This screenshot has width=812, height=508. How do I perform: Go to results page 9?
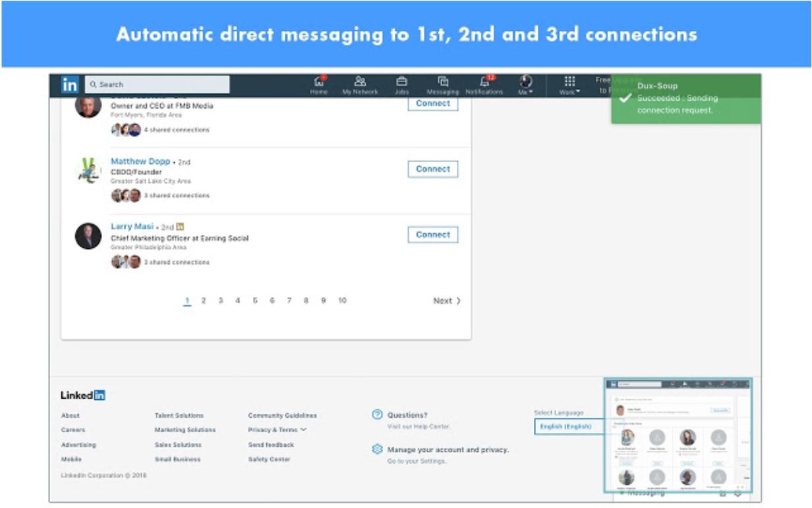(x=324, y=300)
